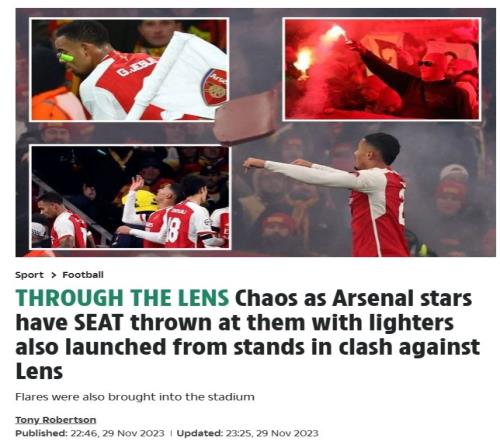Click the burning flare flame in red photo
Viewport: 500px width, 440px height.
click(x=303, y=62)
